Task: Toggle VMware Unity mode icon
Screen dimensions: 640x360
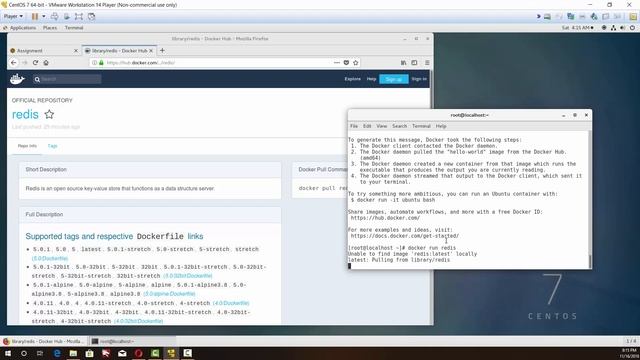Action: coord(91,16)
